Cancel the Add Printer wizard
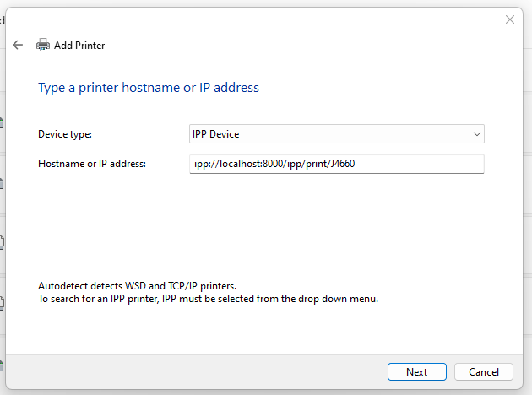The width and height of the screenshot is (532, 395). click(484, 372)
